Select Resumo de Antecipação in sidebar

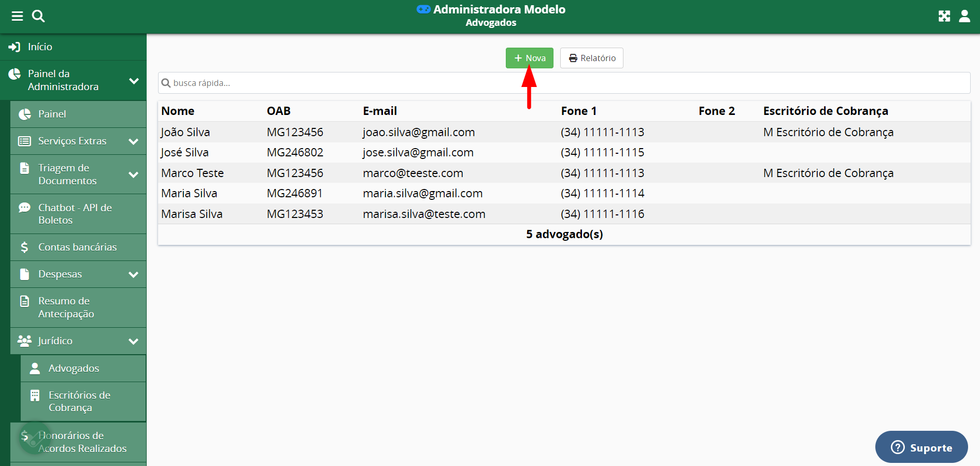pyautogui.click(x=66, y=308)
